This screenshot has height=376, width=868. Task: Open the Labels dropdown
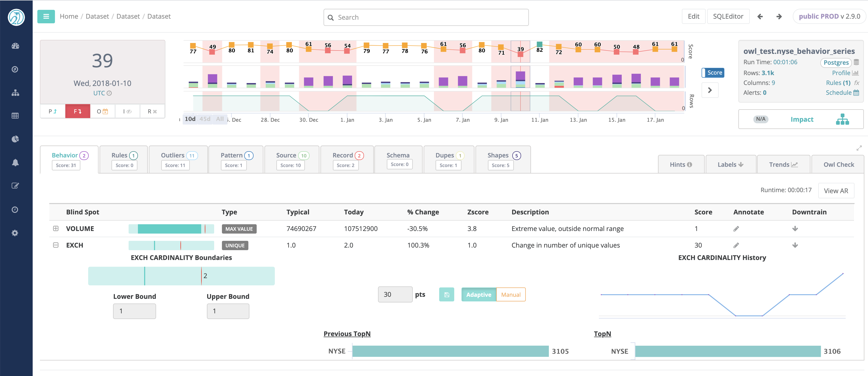[731, 164]
